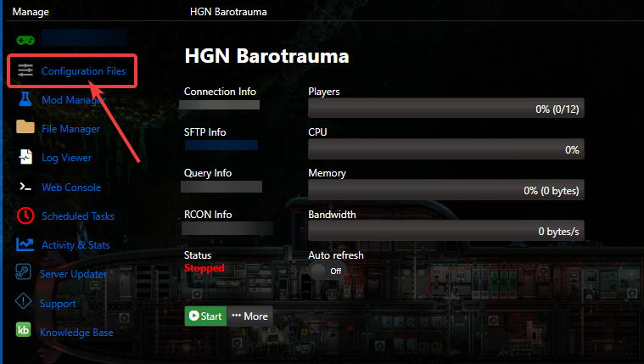This screenshot has height=364, width=644.
Task: Click the Connection Info label
Action: (220, 91)
